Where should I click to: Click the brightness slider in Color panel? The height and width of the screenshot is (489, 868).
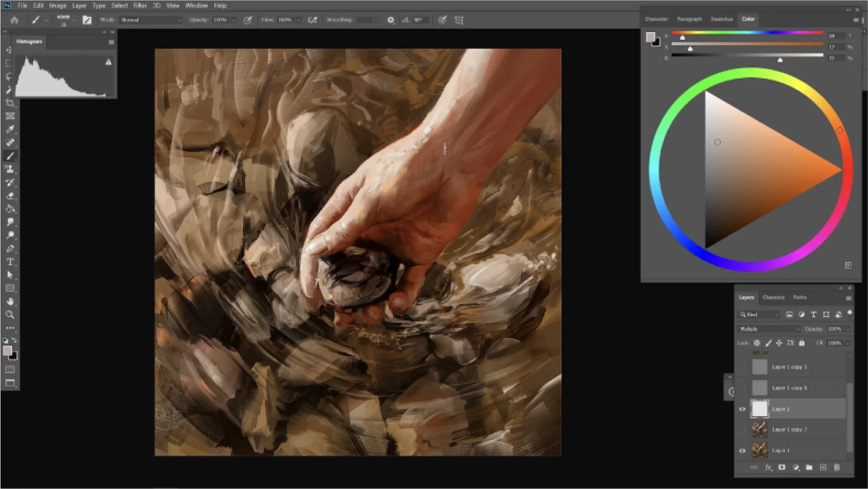click(747, 55)
